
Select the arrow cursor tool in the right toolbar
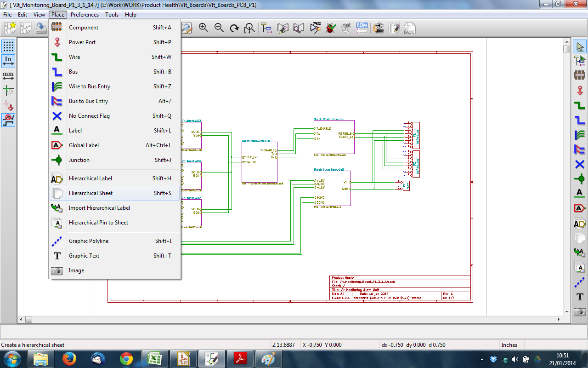(x=580, y=46)
